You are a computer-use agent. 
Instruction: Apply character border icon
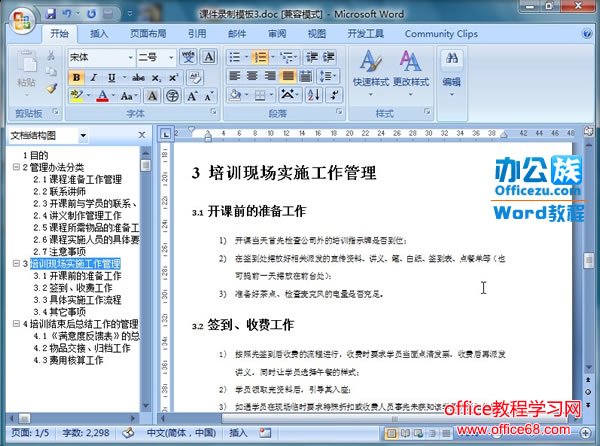click(209, 57)
